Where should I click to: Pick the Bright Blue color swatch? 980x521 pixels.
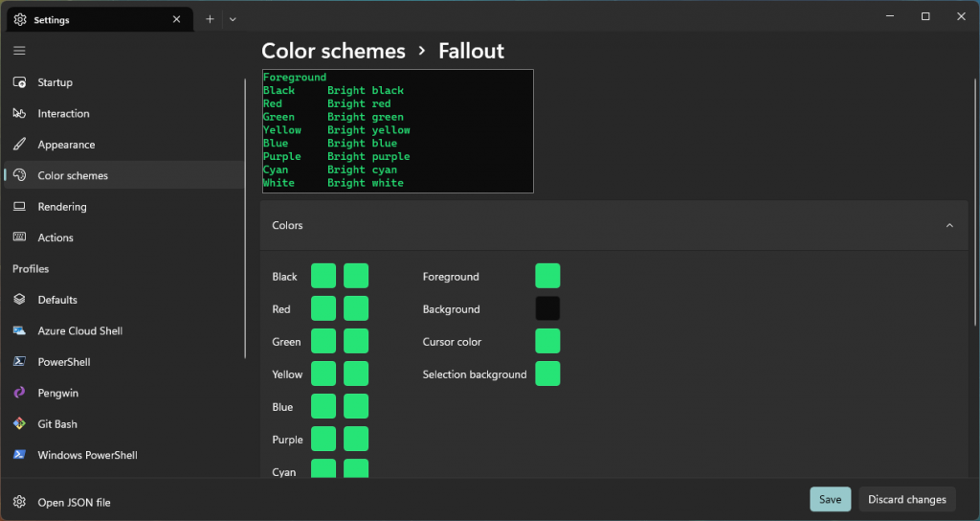click(x=356, y=406)
